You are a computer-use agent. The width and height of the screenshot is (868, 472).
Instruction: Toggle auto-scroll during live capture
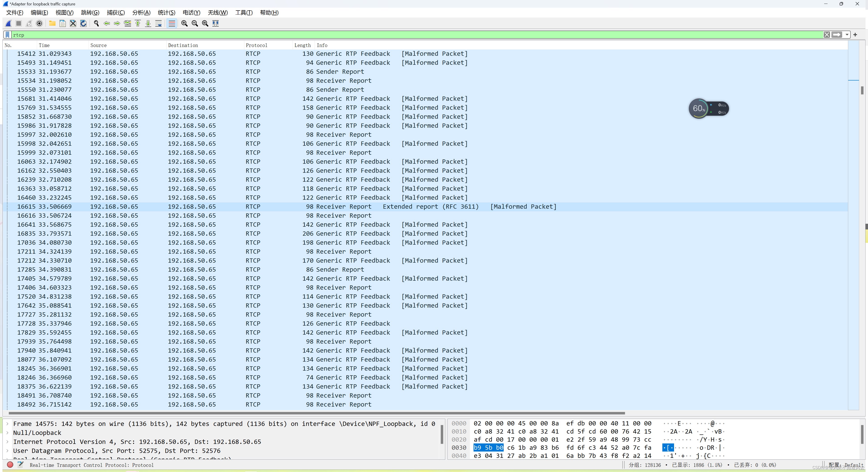pyautogui.click(x=158, y=23)
